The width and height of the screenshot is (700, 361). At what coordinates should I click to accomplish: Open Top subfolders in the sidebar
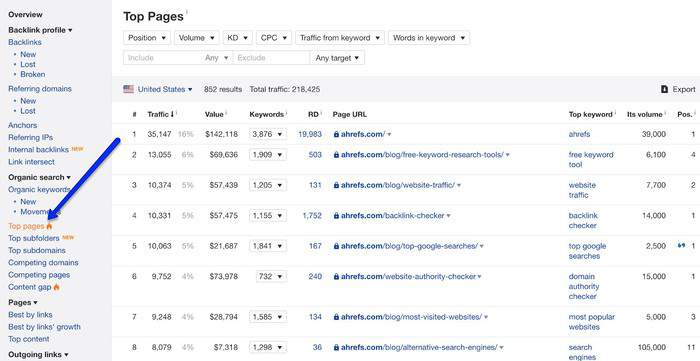click(x=34, y=238)
